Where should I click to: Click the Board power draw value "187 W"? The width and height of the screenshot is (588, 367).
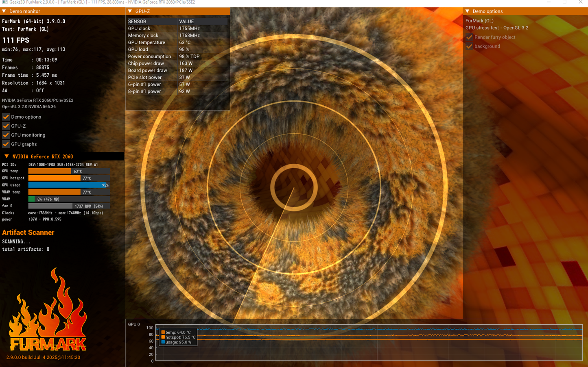coord(186,70)
